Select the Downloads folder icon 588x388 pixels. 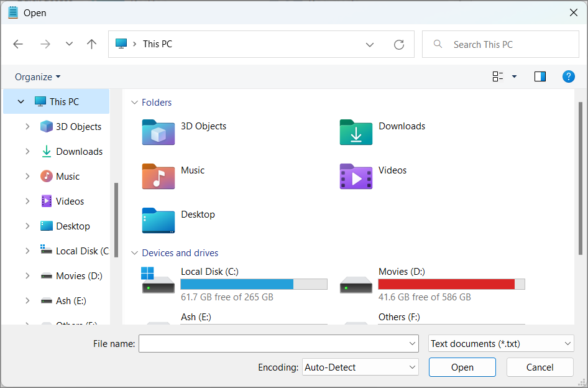tap(356, 132)
